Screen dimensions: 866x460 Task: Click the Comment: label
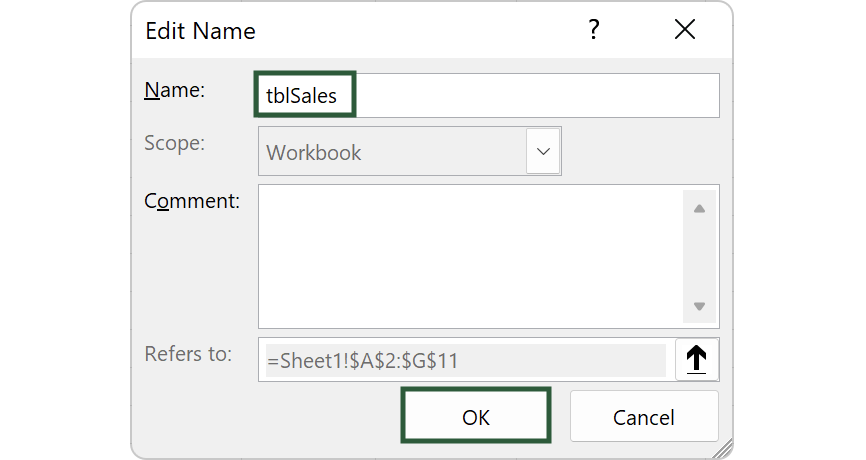(x=192, y=200)
